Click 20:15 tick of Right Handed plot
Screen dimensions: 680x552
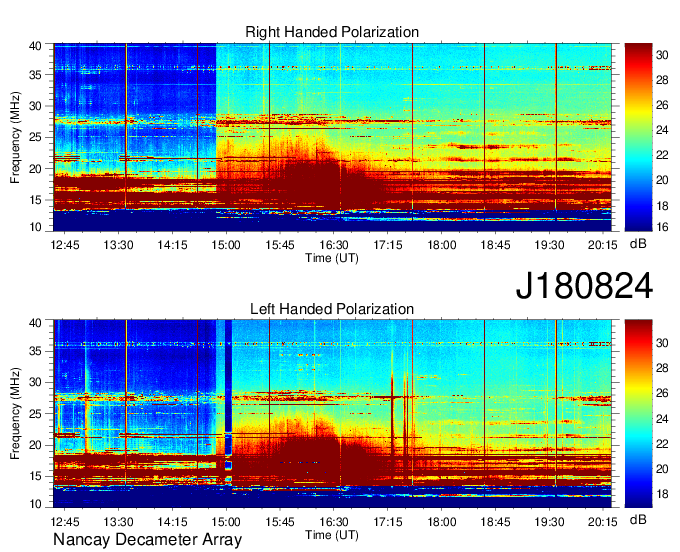[x=603, y=245]
